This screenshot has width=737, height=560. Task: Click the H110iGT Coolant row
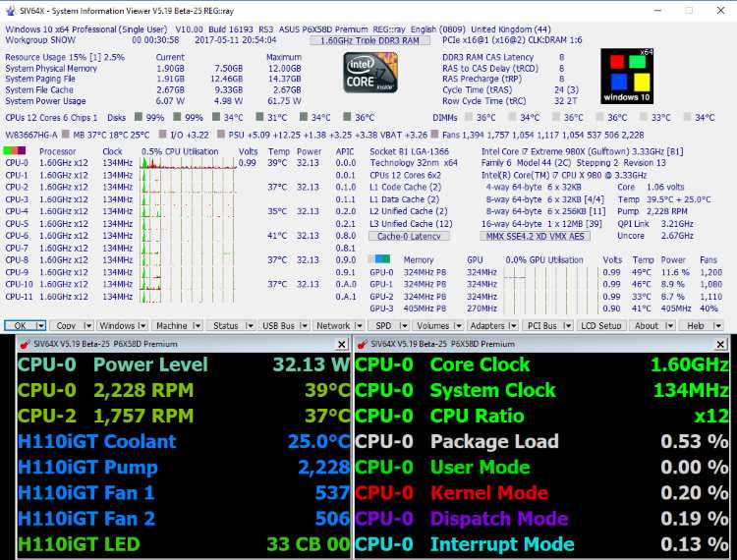click(x=184, y=441)
